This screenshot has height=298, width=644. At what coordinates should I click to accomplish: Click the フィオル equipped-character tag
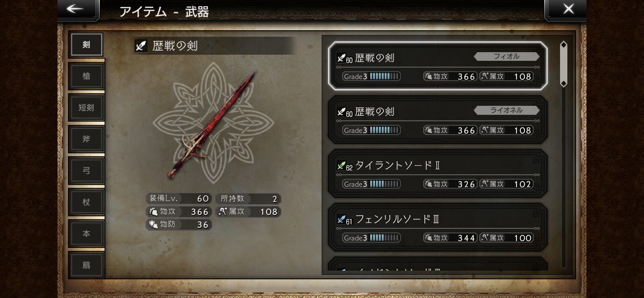tap(506, 57)
